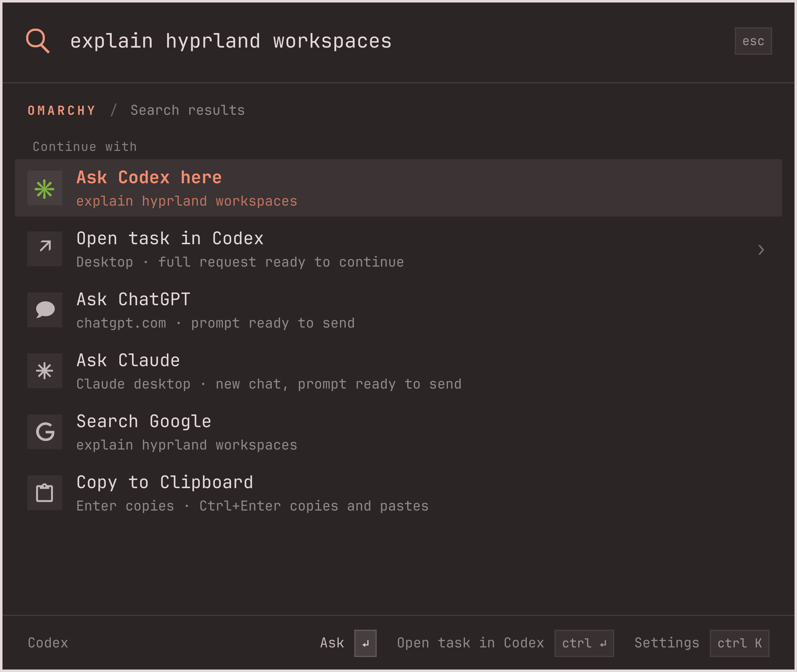Click the OMARCHY breadcrumb
The width and height of the screenshot is (797, 672).
(61, 110)
